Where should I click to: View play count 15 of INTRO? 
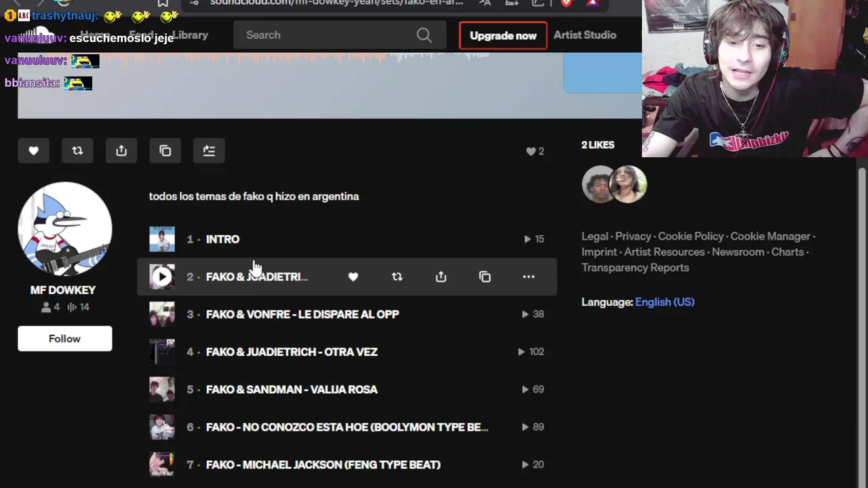[x=534, y=239]
